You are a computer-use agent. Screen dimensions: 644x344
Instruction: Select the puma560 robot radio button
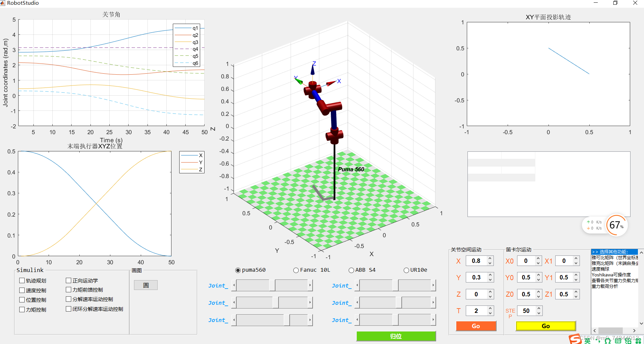coord(238,270)
